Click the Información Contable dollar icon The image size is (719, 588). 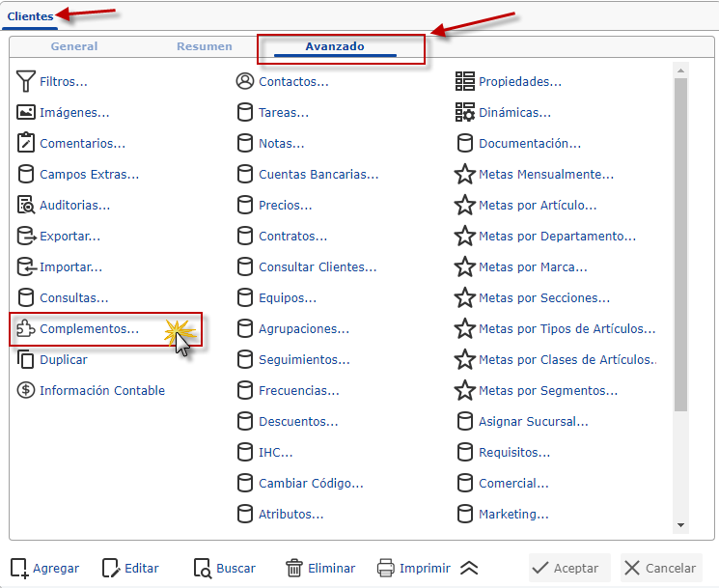(26, 390)
